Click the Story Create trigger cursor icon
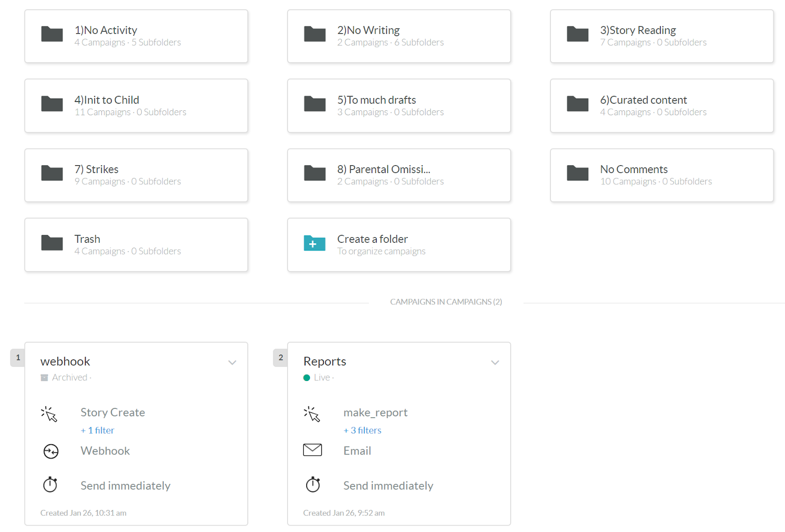Image resolution: width=785 pixels, height=532 pixels. point(49,414)
